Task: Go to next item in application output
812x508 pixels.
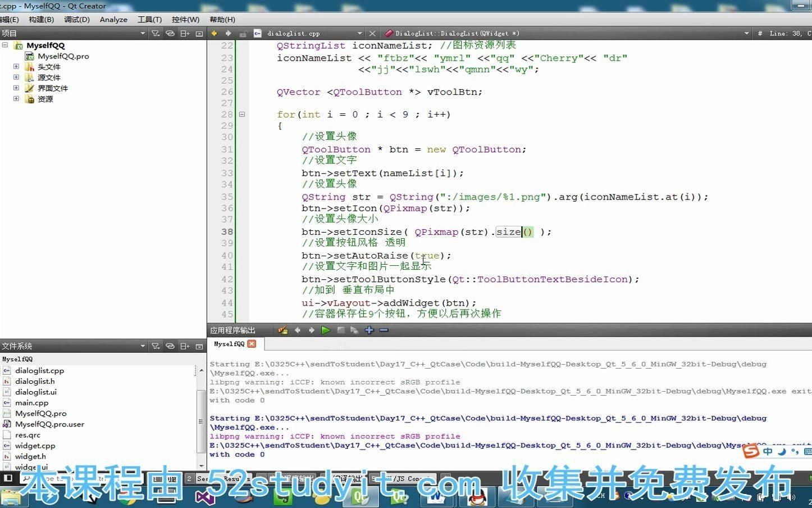Action: [312, 330]
